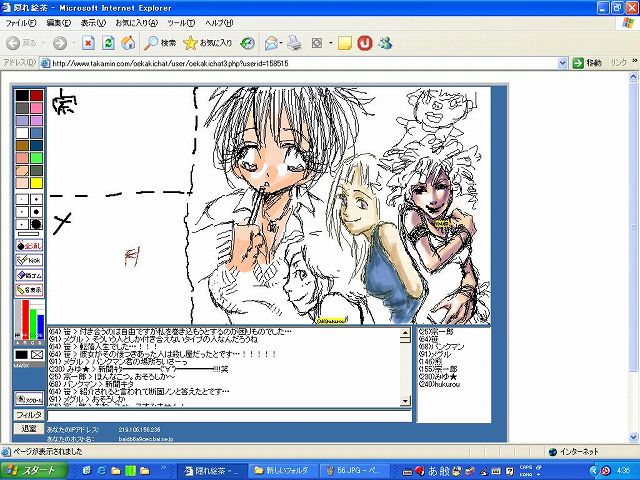The image size is (640, 480).
Task: Select the largest rough brush size
Action: click(36, 224)
